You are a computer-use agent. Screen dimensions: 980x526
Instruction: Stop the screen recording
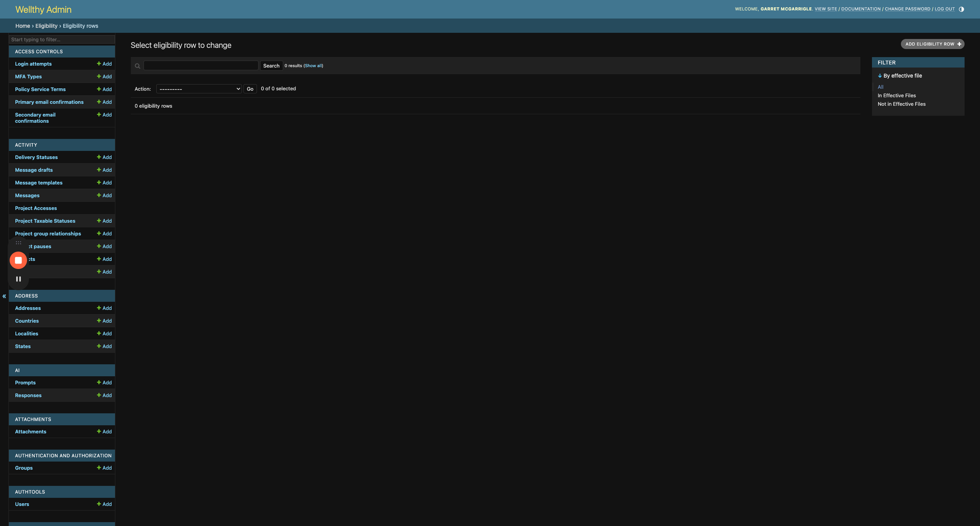tap(18, 260)
